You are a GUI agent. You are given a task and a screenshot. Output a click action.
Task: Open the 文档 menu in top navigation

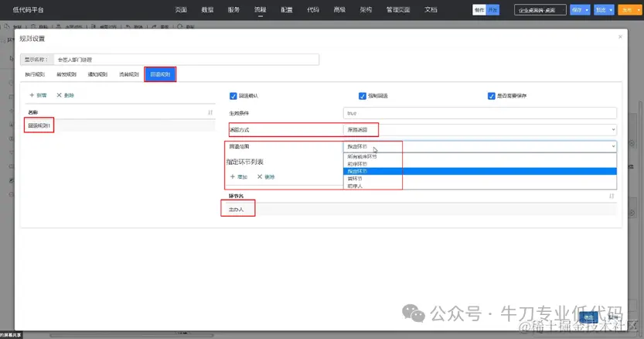click(431, 10)
